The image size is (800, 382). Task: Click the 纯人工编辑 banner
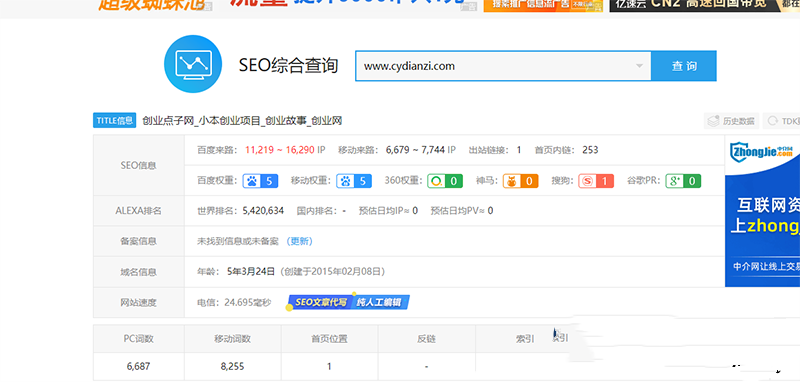pos(381,302)
